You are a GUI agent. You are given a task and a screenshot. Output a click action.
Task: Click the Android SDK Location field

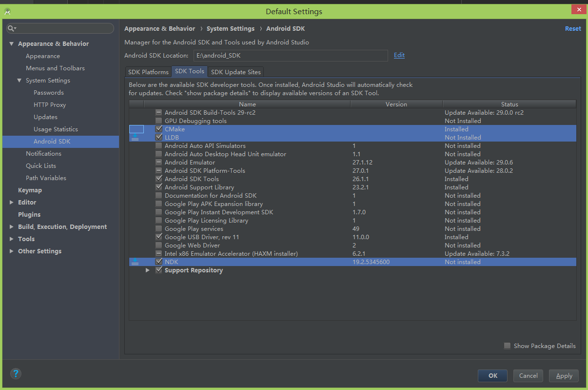[291, 56]
